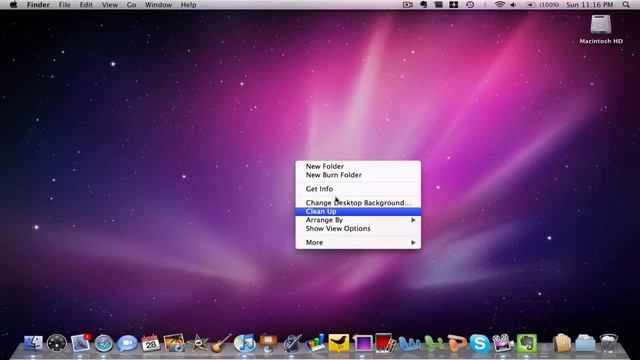Open the View menu
This screenshot has width=640, height=360.
pos(109,5)
